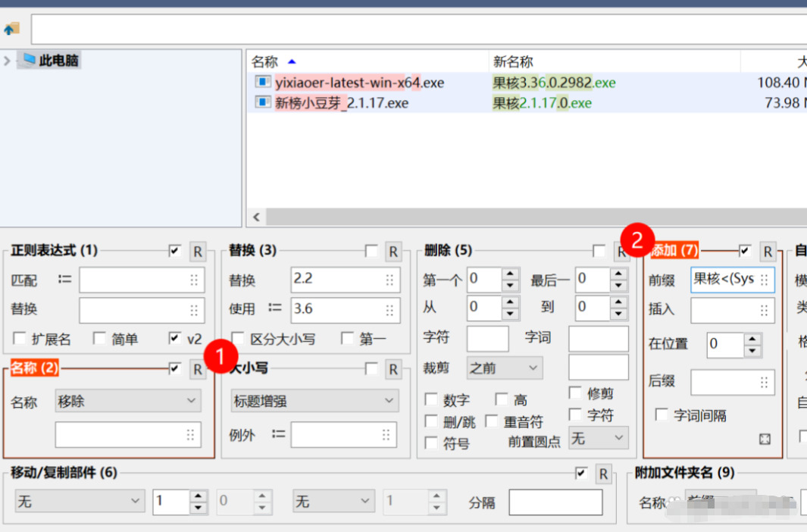Click the parent folder up-arrow icon
This screenshot has width=807, height=532.
11,30
